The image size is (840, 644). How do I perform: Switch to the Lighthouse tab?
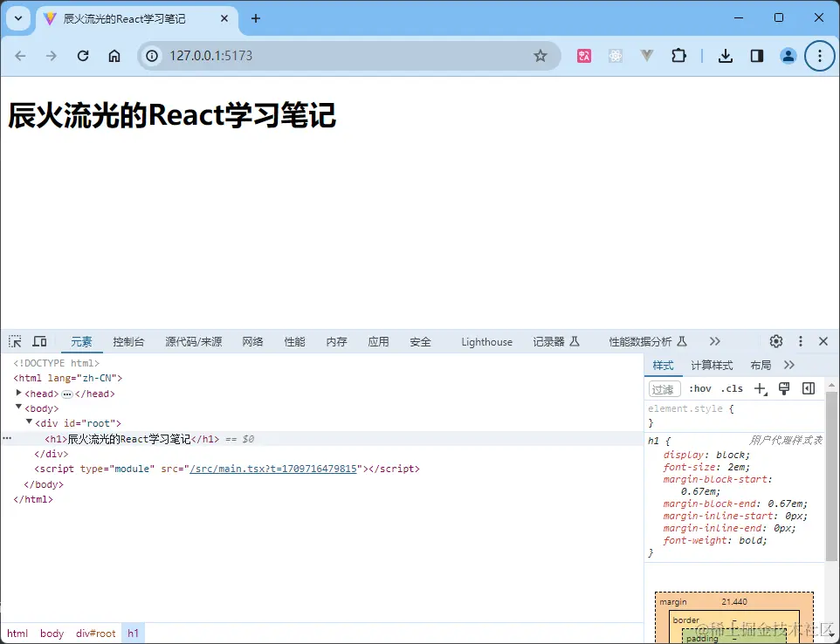tap(487, 341)
